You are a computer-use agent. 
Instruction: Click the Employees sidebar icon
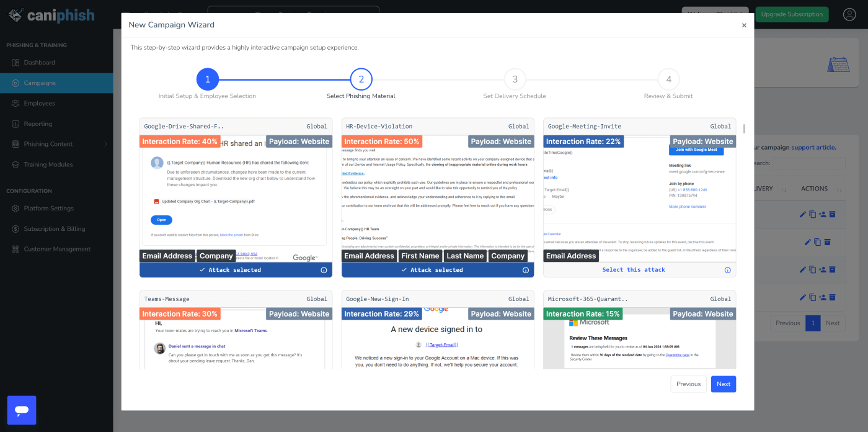(x=15, y=104)
